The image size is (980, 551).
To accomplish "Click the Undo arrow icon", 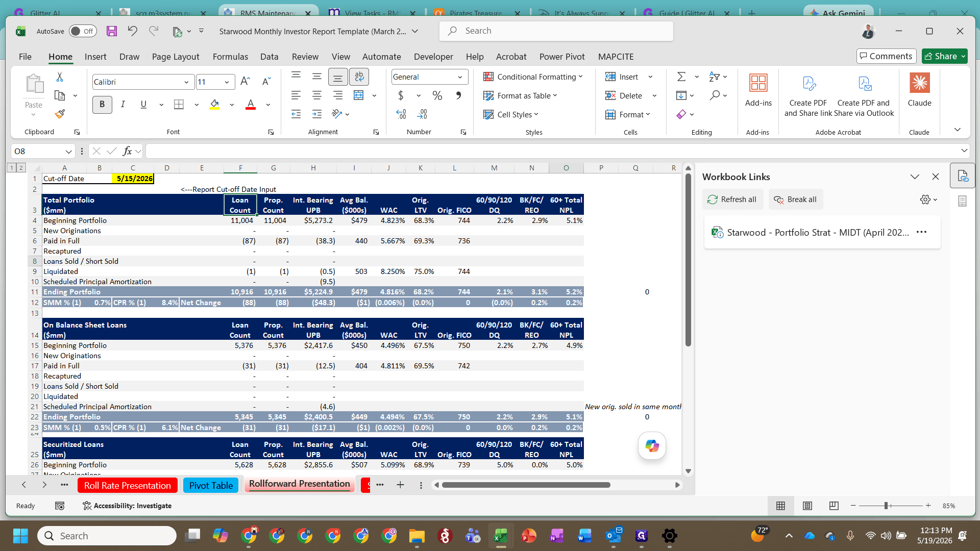I will pos(132,31).
